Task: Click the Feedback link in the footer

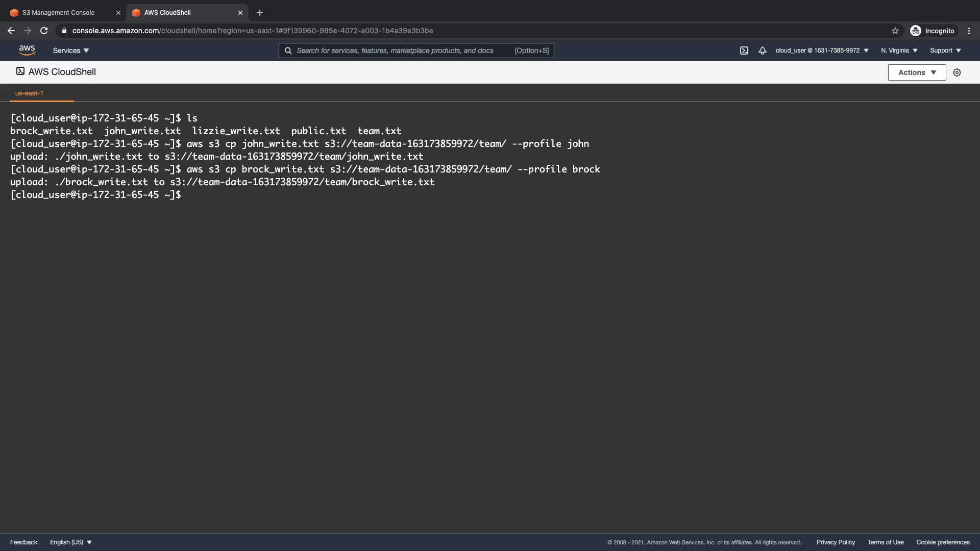Action: pyautogui.click(x=23, y=542)
